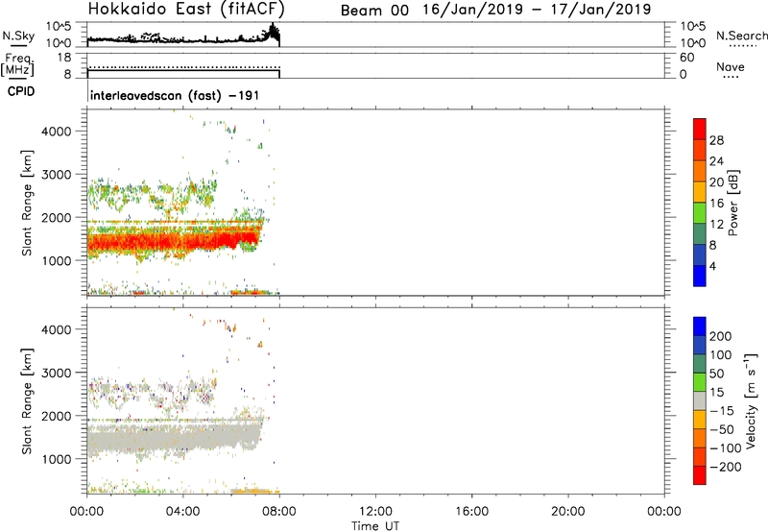
Task: Pick the bright blue bottom Power colorbar segment
Action: [x=700, y=276]
